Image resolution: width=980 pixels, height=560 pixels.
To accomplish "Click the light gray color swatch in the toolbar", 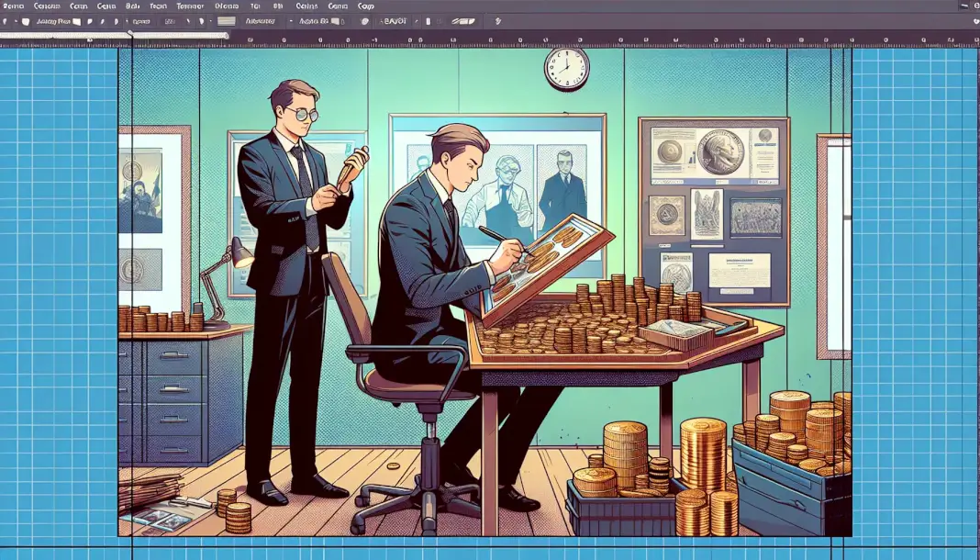I will pos(226,21).
